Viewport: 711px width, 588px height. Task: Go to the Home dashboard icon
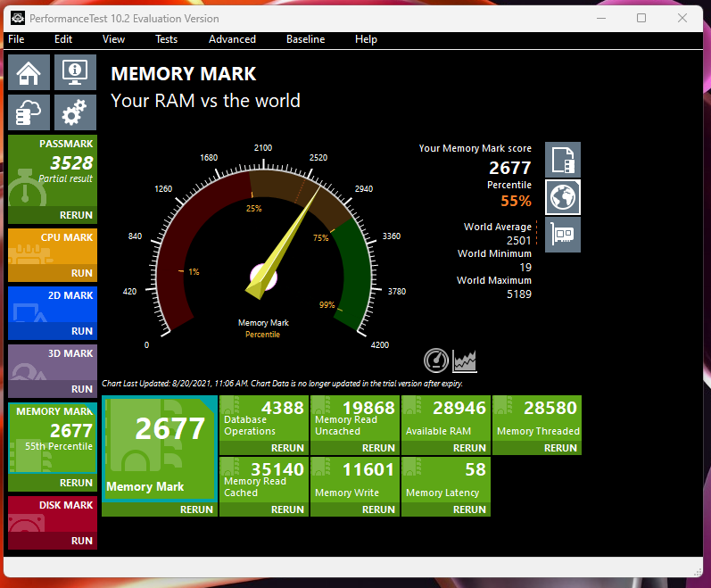point(29,72)
